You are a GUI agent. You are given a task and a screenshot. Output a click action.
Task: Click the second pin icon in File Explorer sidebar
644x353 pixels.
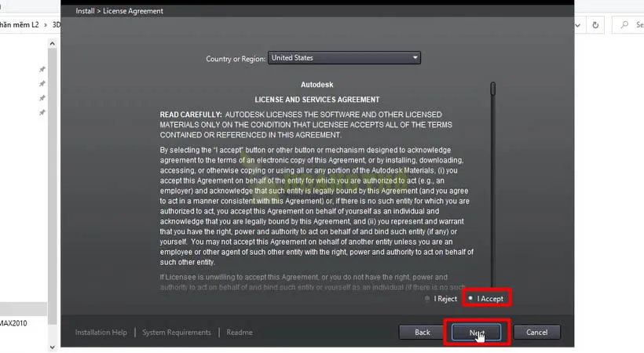point(42,84)
